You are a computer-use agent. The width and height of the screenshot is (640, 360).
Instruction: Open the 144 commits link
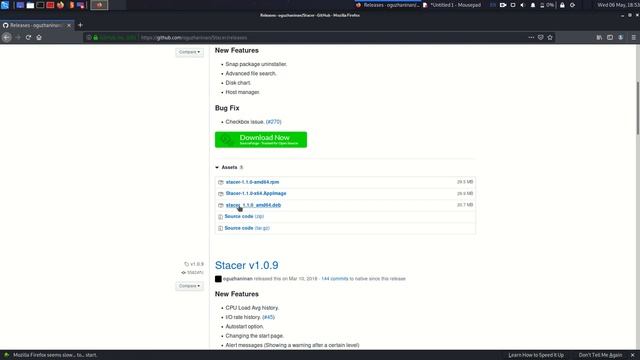coord(335,279)
